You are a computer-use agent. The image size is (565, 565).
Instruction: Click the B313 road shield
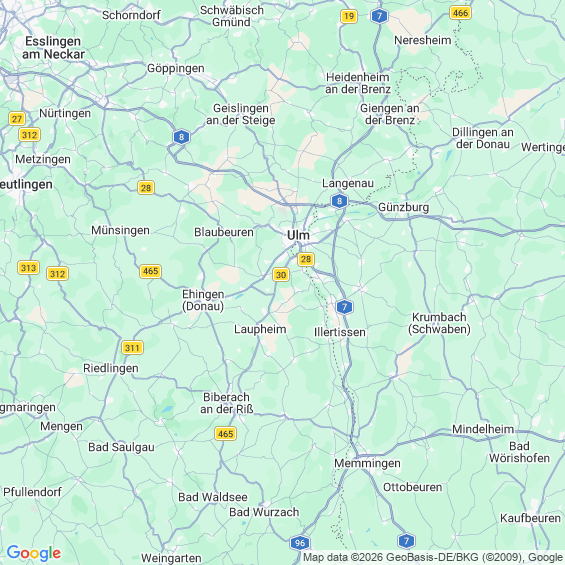tap(28, 268)
